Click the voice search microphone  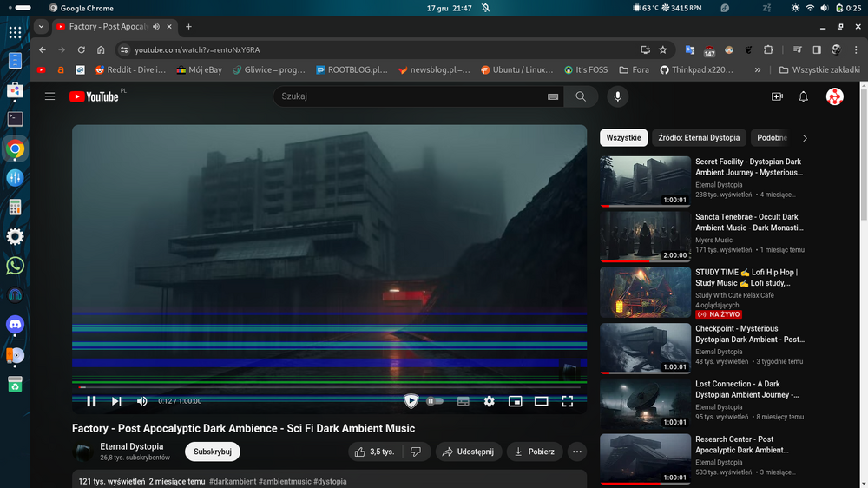[x=618, y=96]
